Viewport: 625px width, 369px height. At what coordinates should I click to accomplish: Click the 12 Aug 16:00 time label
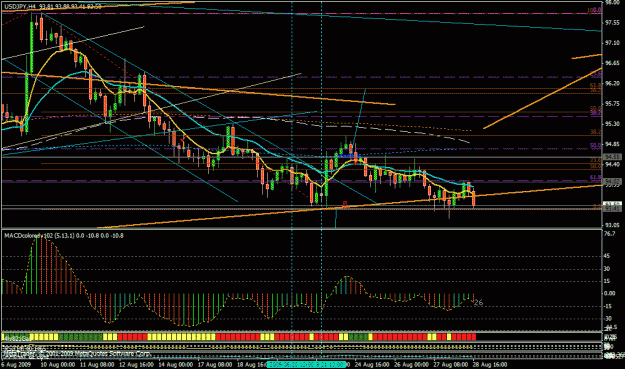point(137,365)
